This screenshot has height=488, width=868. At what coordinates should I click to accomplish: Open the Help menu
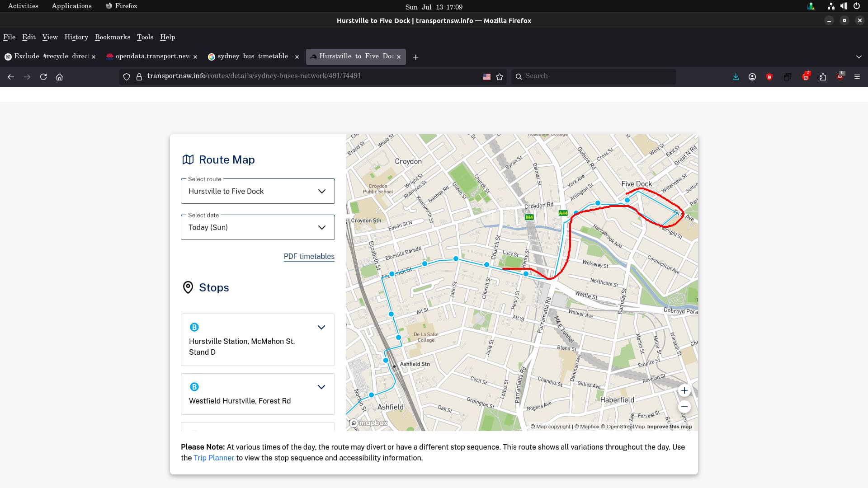168,37
